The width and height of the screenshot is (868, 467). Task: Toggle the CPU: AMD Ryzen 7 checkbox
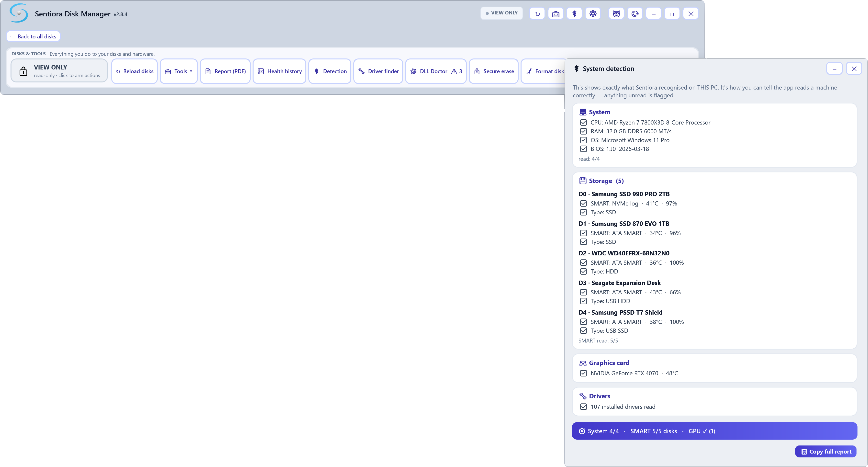pos(583,122)
